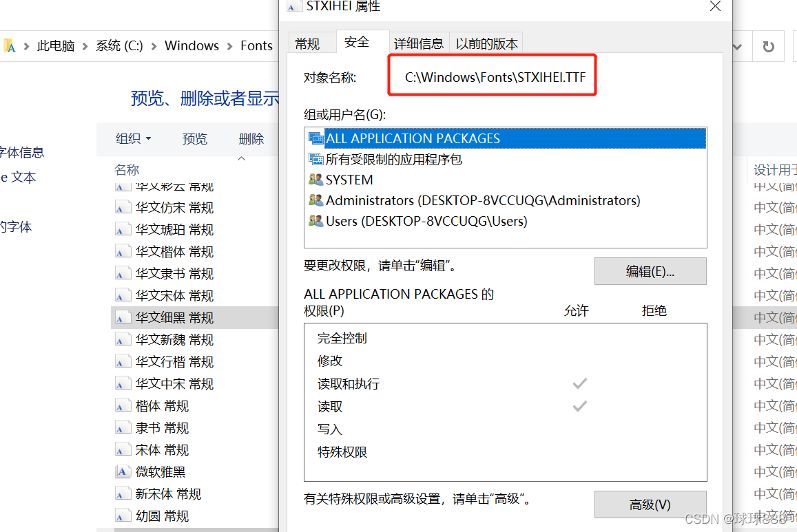Click the 删除 toolbar button
Screen dimensions: 797x532
point(251,138)
